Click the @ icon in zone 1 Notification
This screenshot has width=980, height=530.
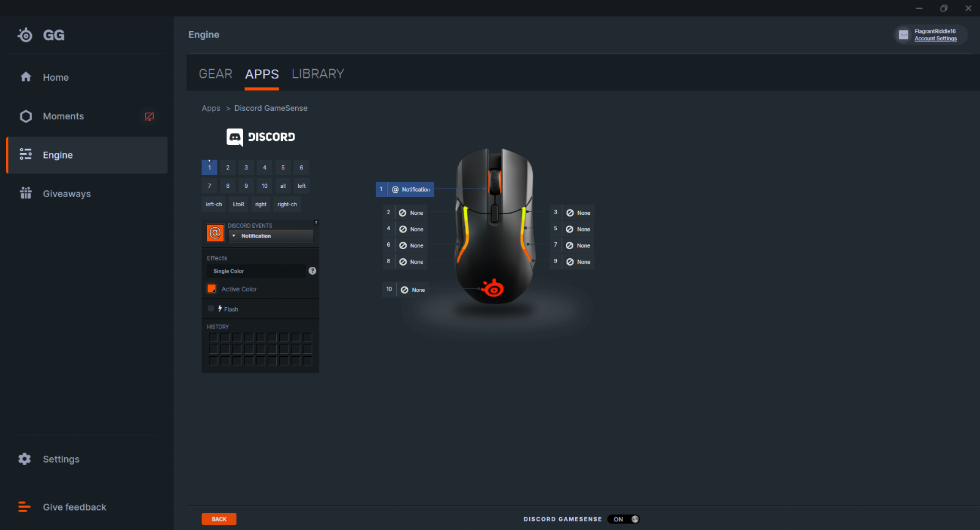[395, 190]
